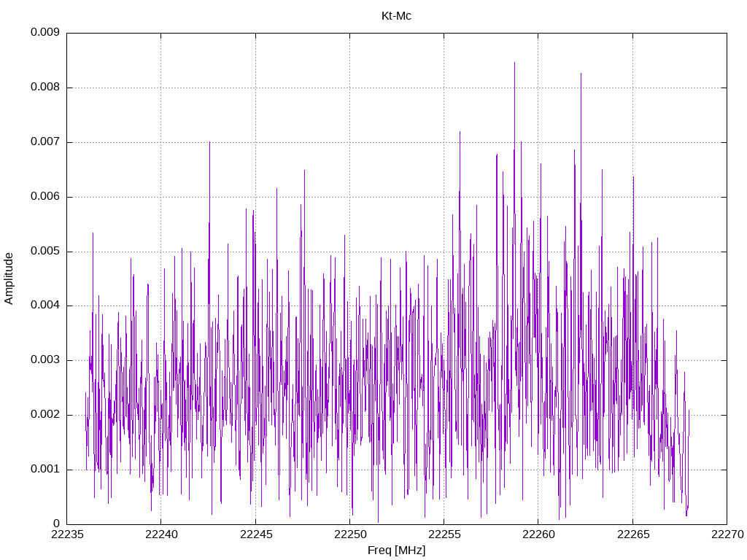Click the 0.006 y-axis tick label
Screen dimensions: 747x560
tap(45, 197)
